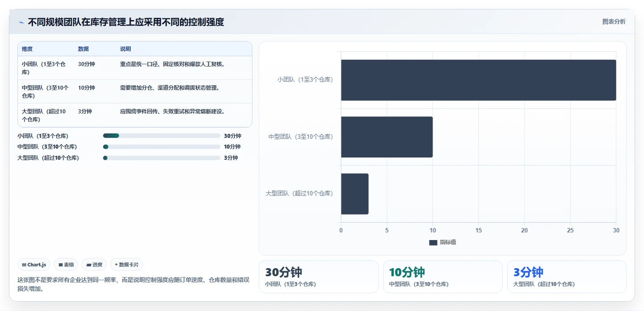The height and width of the screenshot is (311, 644).
Task: Click table text 应围绕事件回传、失败重试和异常熔断建设
Action: (x=173, y=112)
